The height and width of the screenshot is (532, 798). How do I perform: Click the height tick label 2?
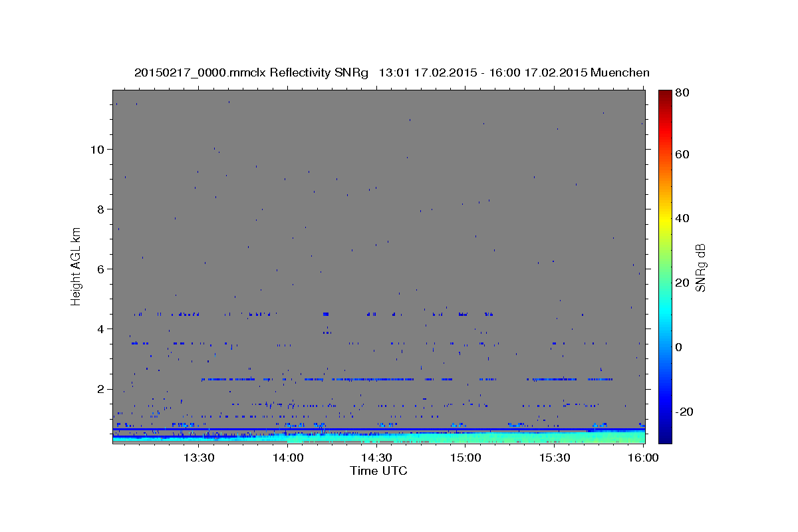[x=99, y=389]
